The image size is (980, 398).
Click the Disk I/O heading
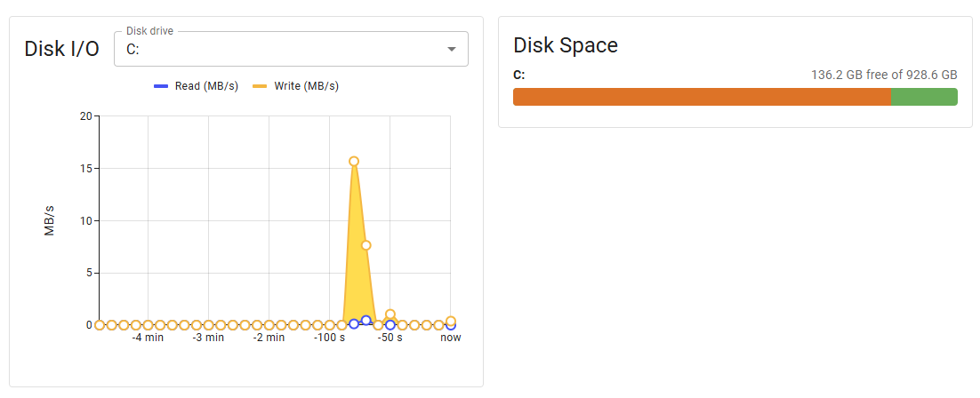pos(62,49)
